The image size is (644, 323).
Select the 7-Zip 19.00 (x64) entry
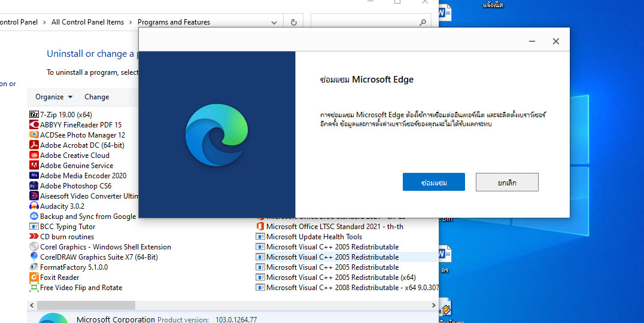pos(66,114)
